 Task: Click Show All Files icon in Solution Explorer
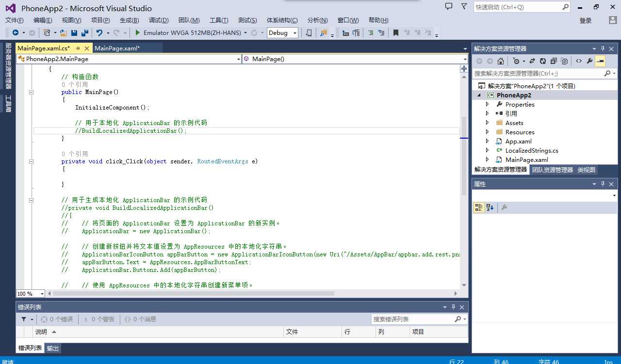click(564, 61)
